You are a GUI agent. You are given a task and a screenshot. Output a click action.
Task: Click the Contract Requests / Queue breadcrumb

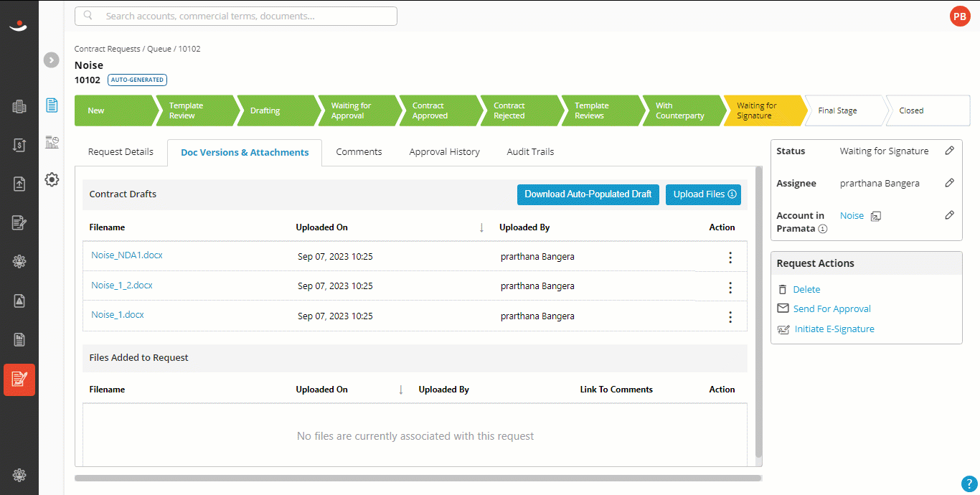pyautogui.click(x=123, y=49)
